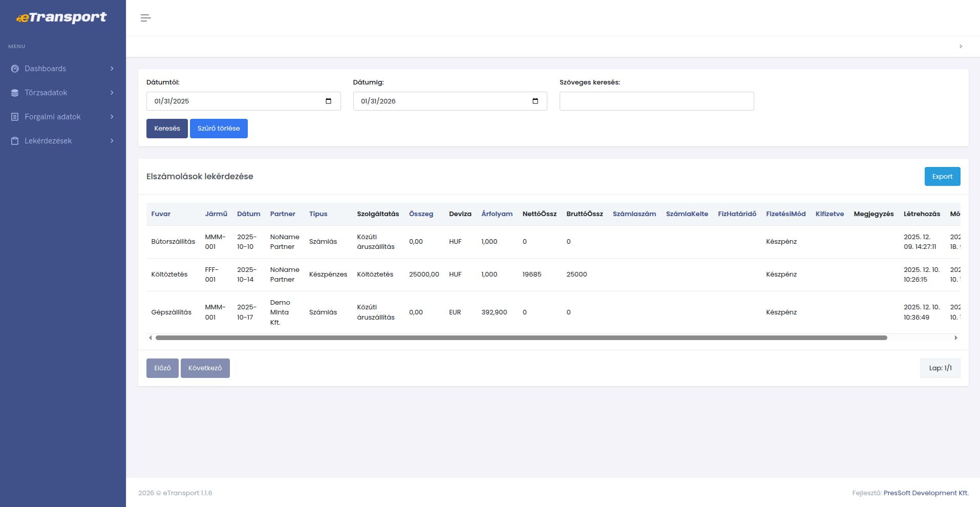Expand the Dashboards menu chevron

coord(112,69)
